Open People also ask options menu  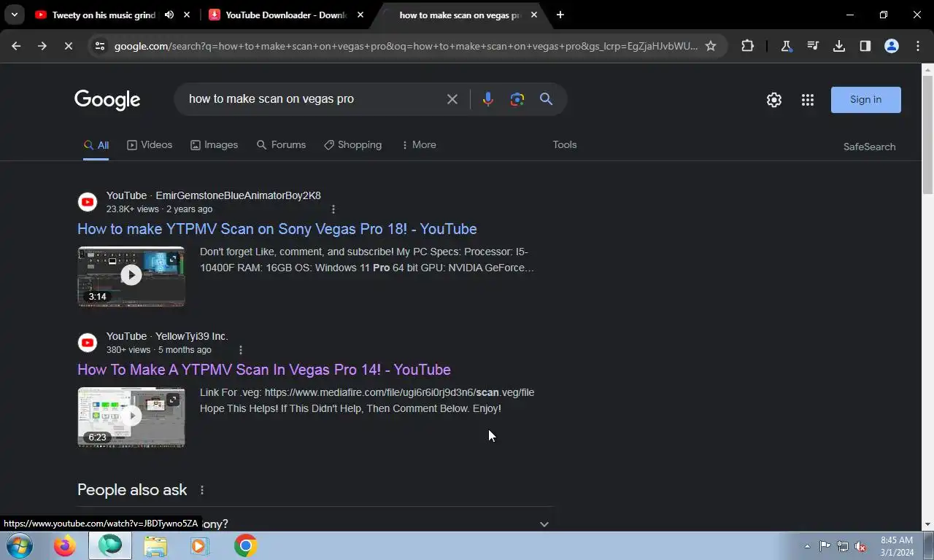[x=202, y=490]
